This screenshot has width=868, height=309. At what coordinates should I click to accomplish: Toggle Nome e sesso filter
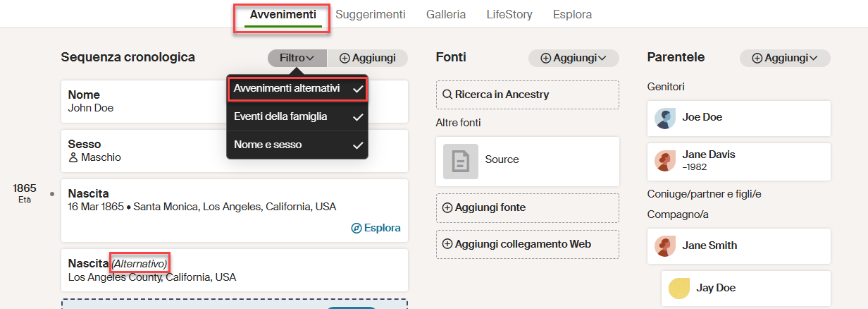(x=297, y=145)
